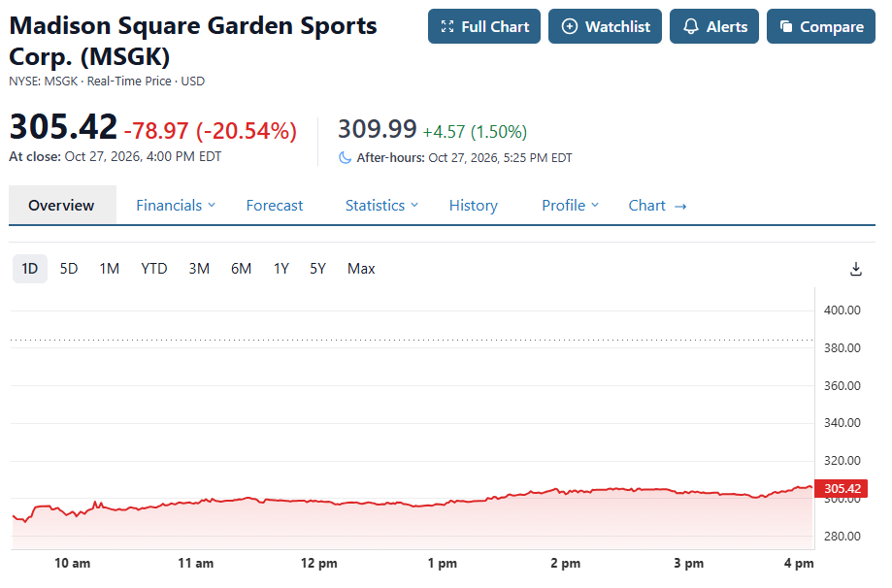Screen dimensions: 892x588
Task: Click the red 305.42 price marker
Action: click(x=842, y=488)
